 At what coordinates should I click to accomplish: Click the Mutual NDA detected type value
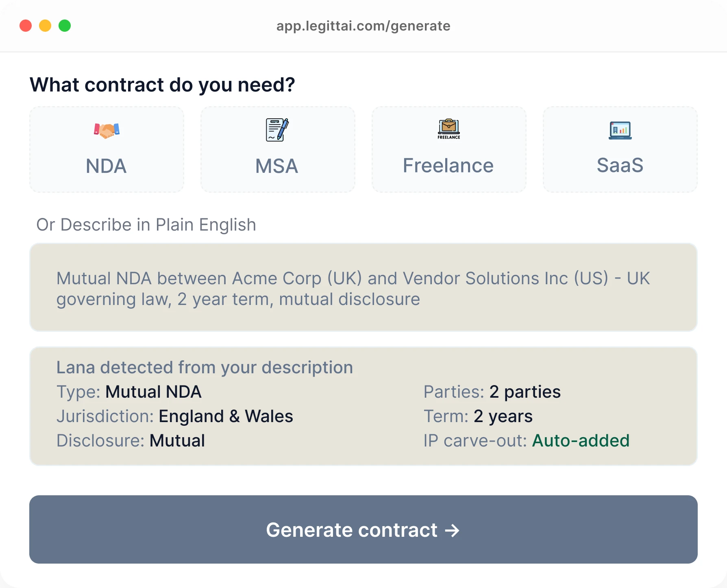(x=153, y=392)
